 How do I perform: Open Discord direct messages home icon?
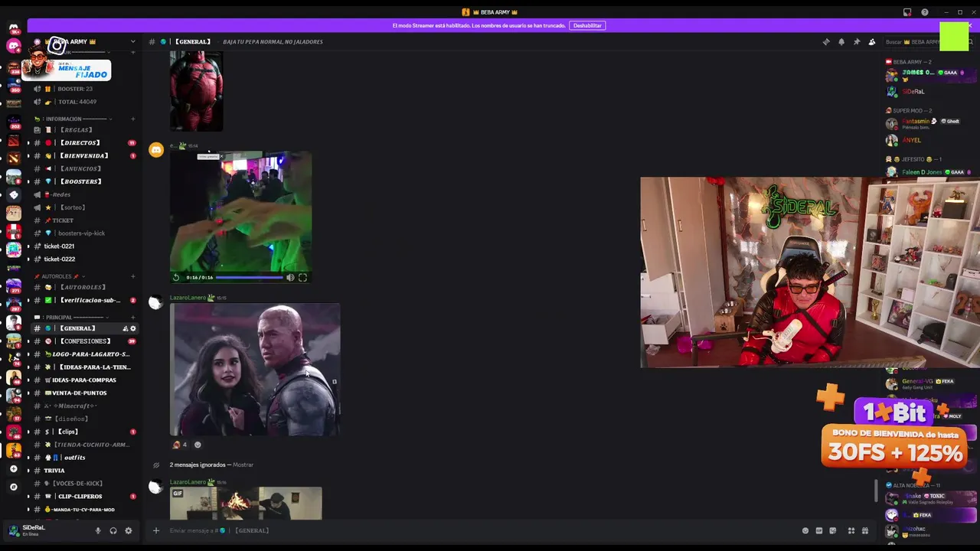click(14, 28)
